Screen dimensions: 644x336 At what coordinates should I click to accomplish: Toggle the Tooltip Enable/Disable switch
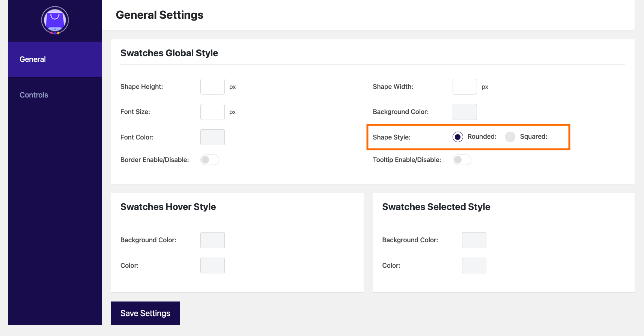coord(462,160)
